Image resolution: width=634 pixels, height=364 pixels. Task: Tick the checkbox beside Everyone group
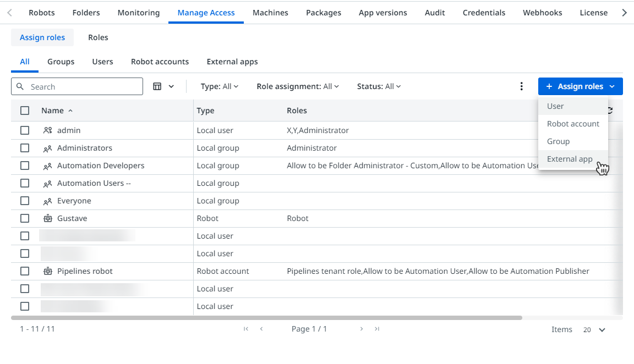pyautogui.click(x=25, y=201)
